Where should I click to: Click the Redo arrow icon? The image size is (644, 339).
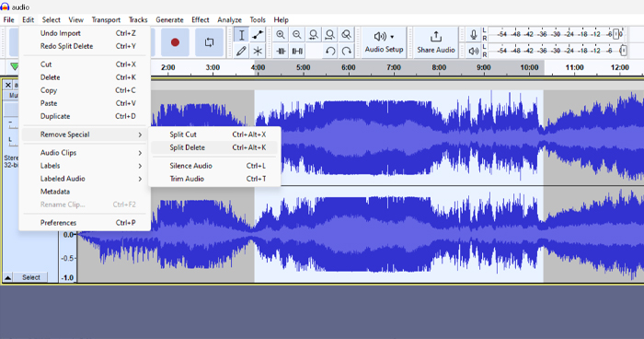tap(347, 51)
